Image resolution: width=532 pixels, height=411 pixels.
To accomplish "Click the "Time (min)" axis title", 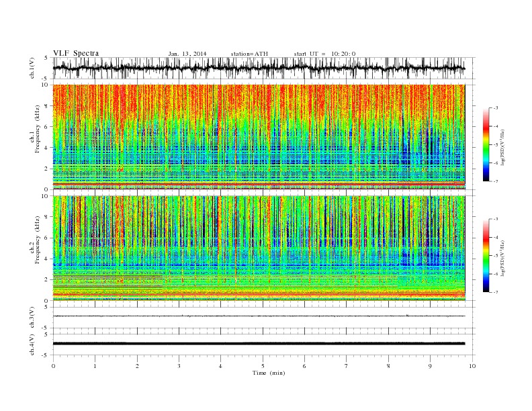I will tap(269, 373).
